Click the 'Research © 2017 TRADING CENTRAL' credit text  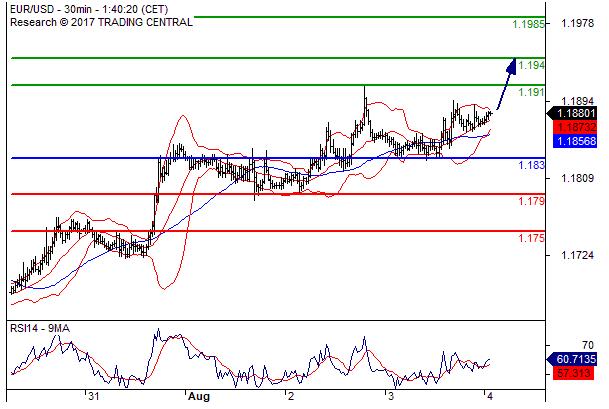(101, 22)
